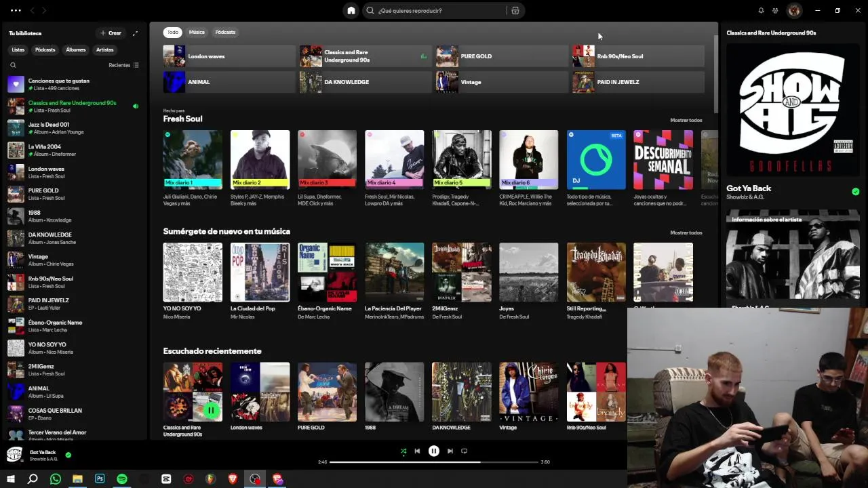Open Photoshop from the taskbar
The height and width of the screenshot is (488, 868).
point(100,479)
